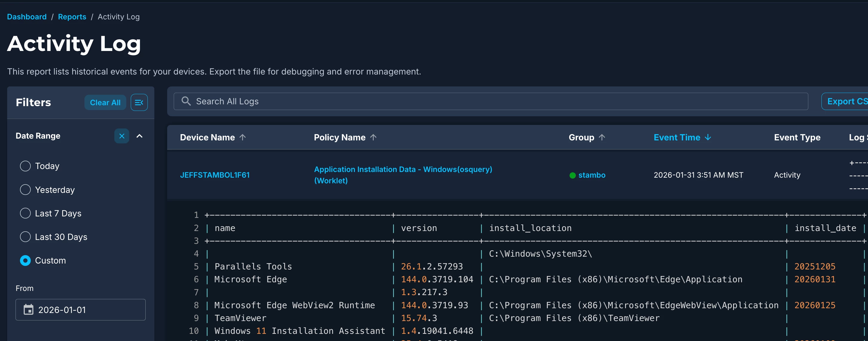Image resolution: width=868 pixels, height=341 pixels.
Task: Collapse the Date Range section chevron
Action: [x=139, y=136]
